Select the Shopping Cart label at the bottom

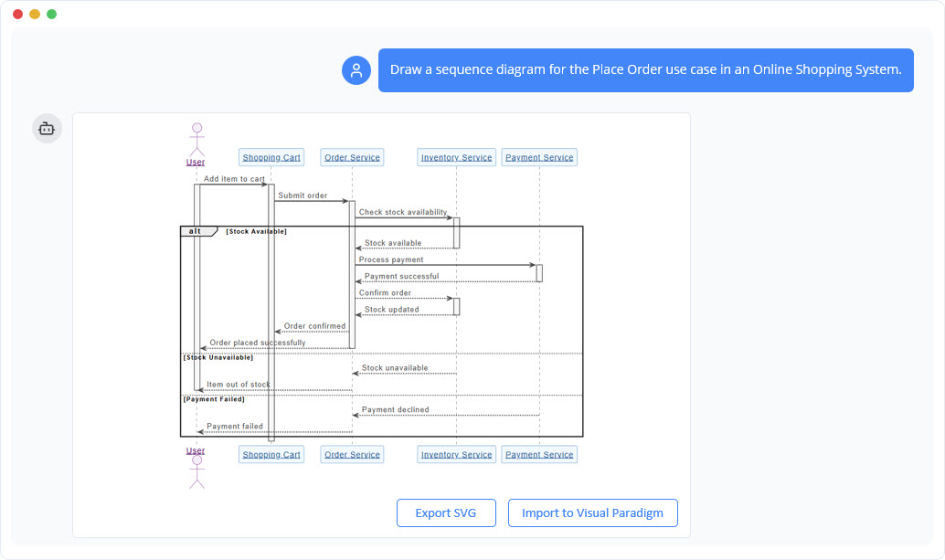(271, 454)
